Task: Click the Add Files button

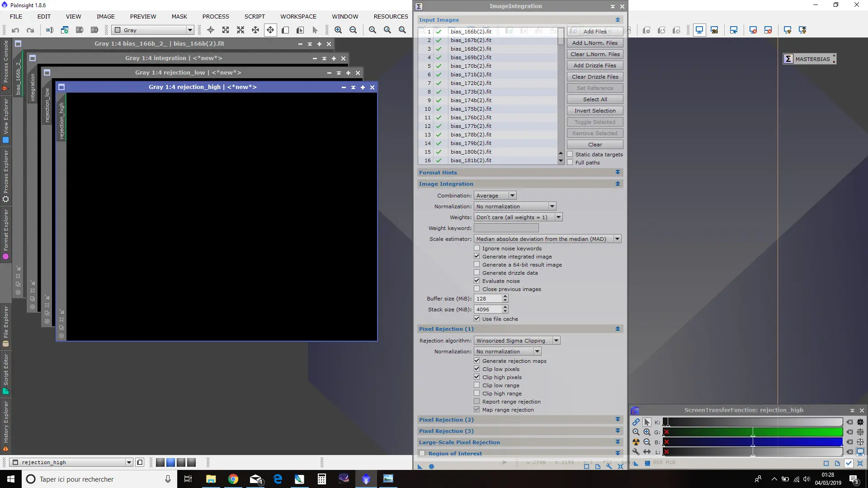Action: point(595,32)
